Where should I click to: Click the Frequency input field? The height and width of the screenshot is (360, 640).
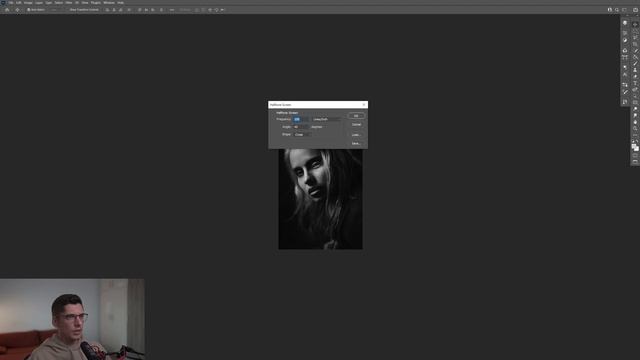coord(301,119)
